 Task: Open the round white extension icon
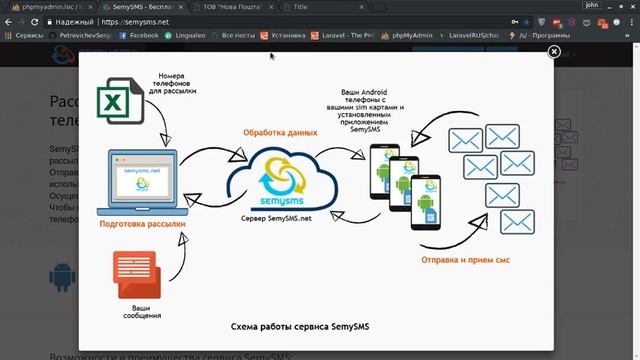coord(617,22)
